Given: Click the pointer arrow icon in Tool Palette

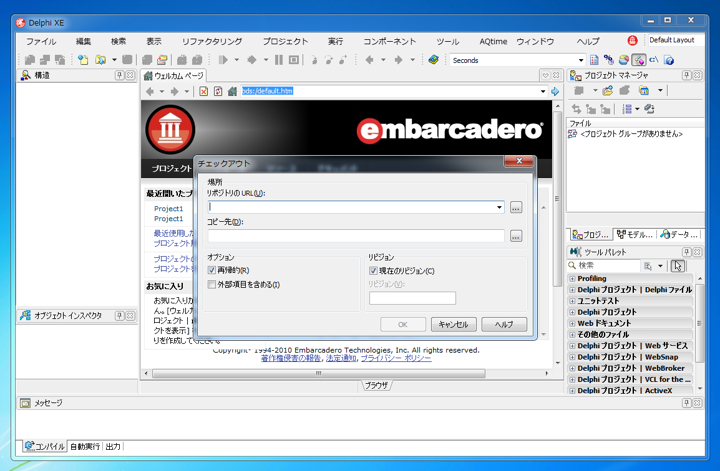Looking at the screenshot, I should pos(678,265).
